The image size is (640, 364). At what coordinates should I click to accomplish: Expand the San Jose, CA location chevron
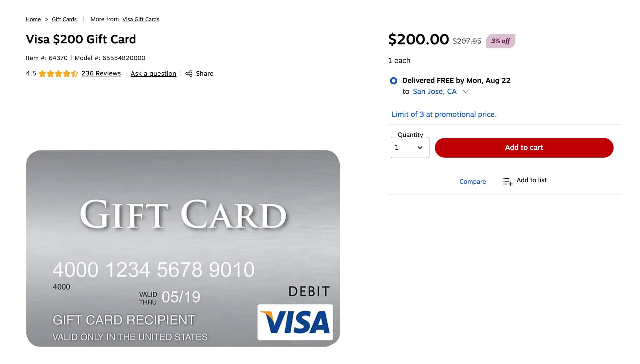(x=465, y=91)
